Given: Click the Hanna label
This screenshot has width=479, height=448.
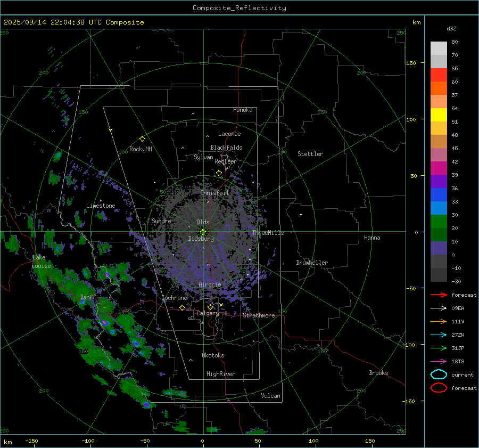Looking at the screenshot, I should (x=372, y=238).
